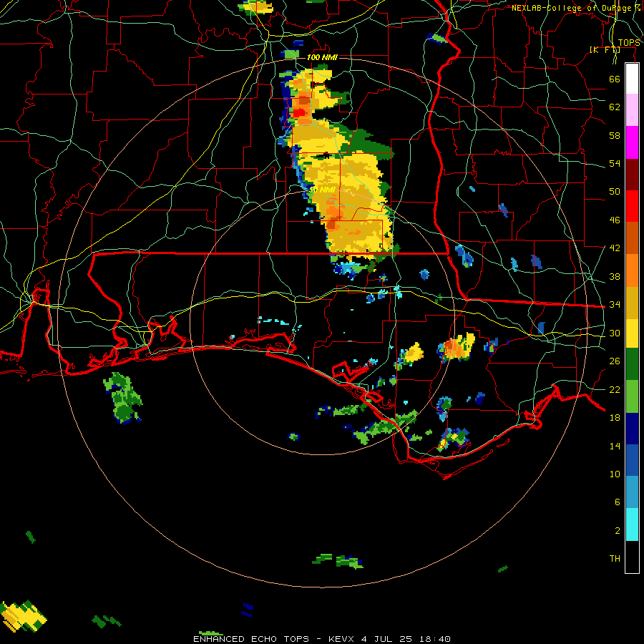The height and width of the screenshot is (644, 644).
Task: Select the 66 value on the legend
Action: 615,79
